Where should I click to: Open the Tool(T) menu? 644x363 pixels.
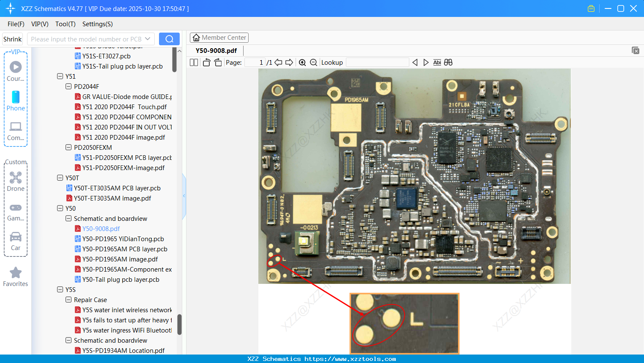pos(65,24)
